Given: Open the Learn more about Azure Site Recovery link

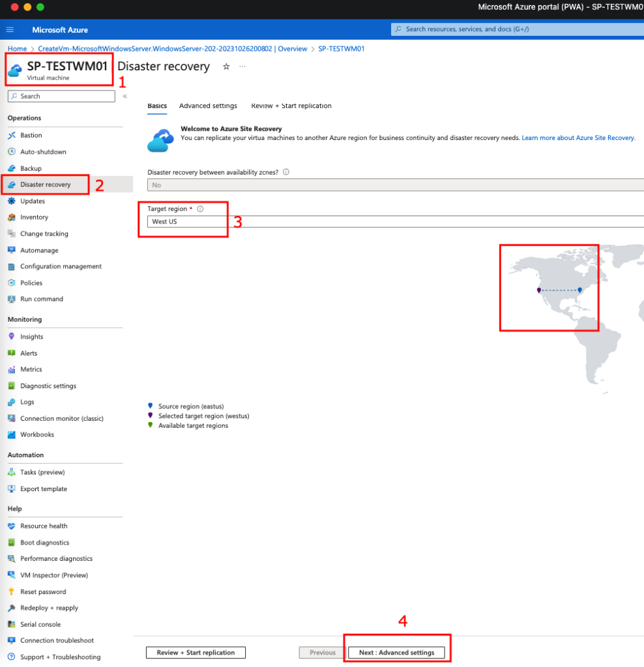Looking at the screenshot, I should pyautogui.click(x=578, y=138).
